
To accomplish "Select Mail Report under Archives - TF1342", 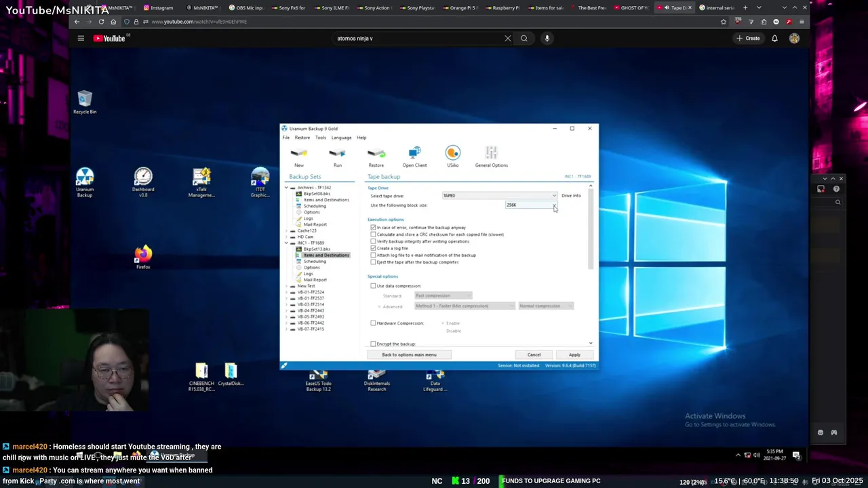I will coord(315,224).
